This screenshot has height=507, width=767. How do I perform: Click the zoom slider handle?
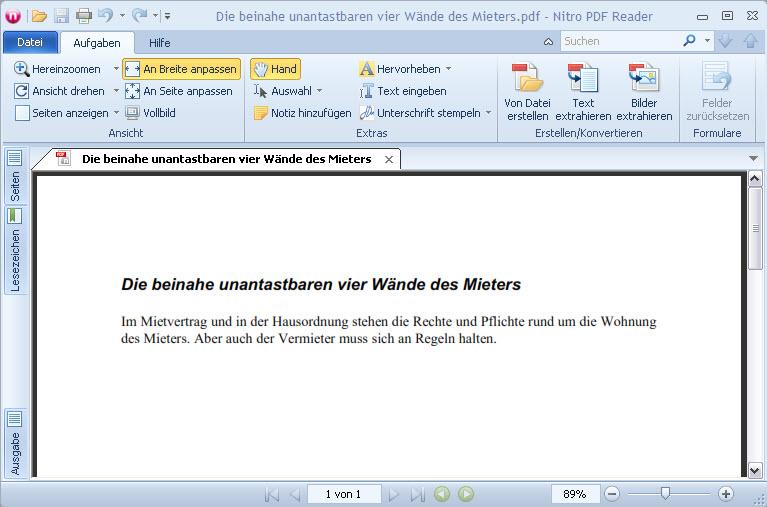tap(665, 493)
